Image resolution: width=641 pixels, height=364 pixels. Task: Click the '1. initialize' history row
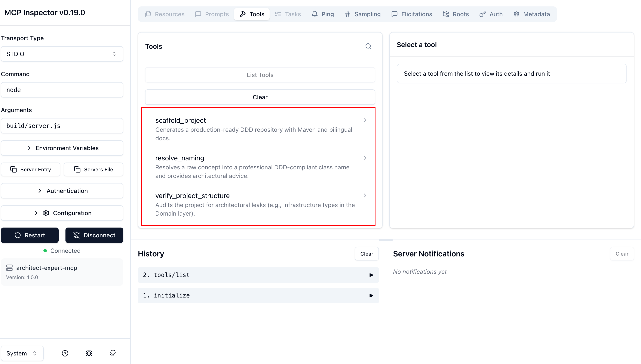[258, 296]
